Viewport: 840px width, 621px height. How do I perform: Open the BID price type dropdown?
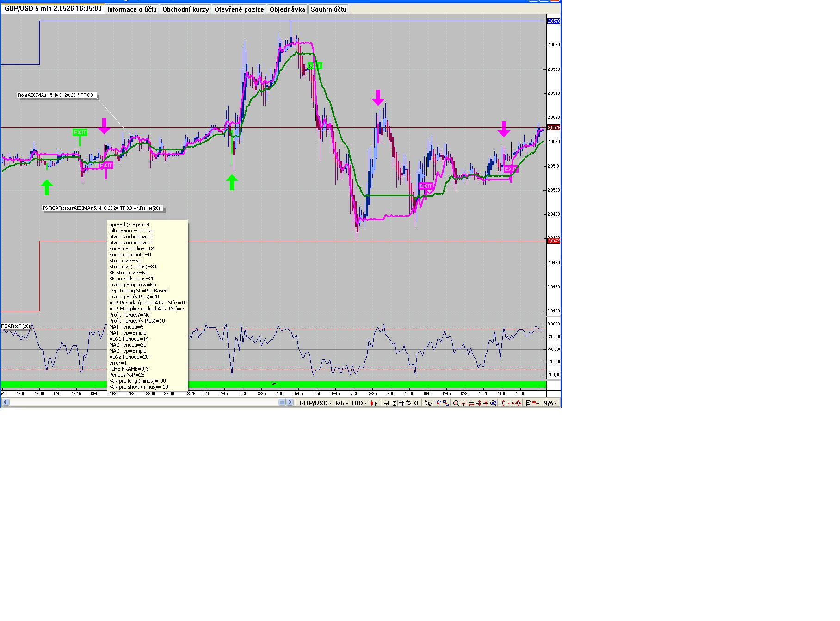[359, 403]
